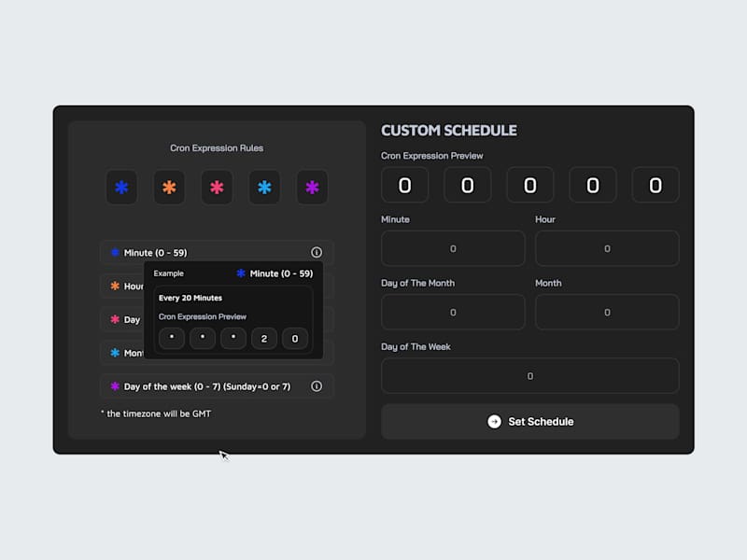This screenshot has width=747, height=560.
Task: Open info icon for Day of the week
Action: (317, 386)
